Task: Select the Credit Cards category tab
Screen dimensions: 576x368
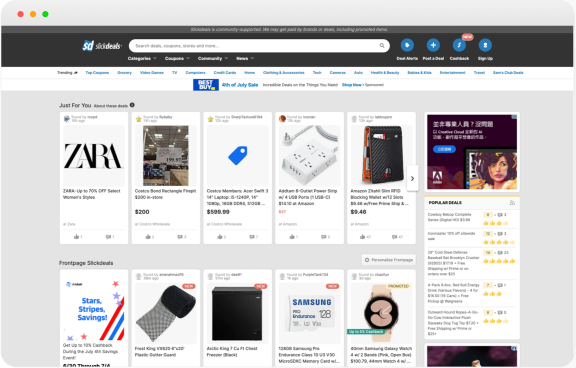Action: 225,73
